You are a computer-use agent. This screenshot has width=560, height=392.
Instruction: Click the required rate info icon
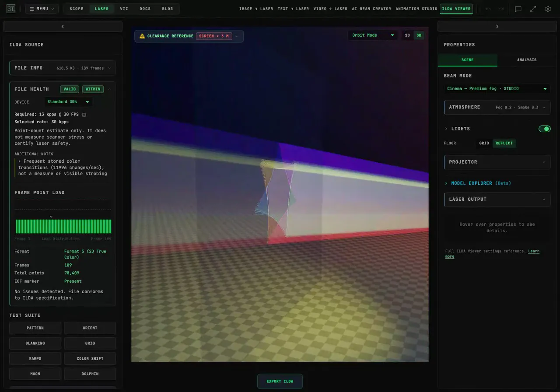[84, 115]
